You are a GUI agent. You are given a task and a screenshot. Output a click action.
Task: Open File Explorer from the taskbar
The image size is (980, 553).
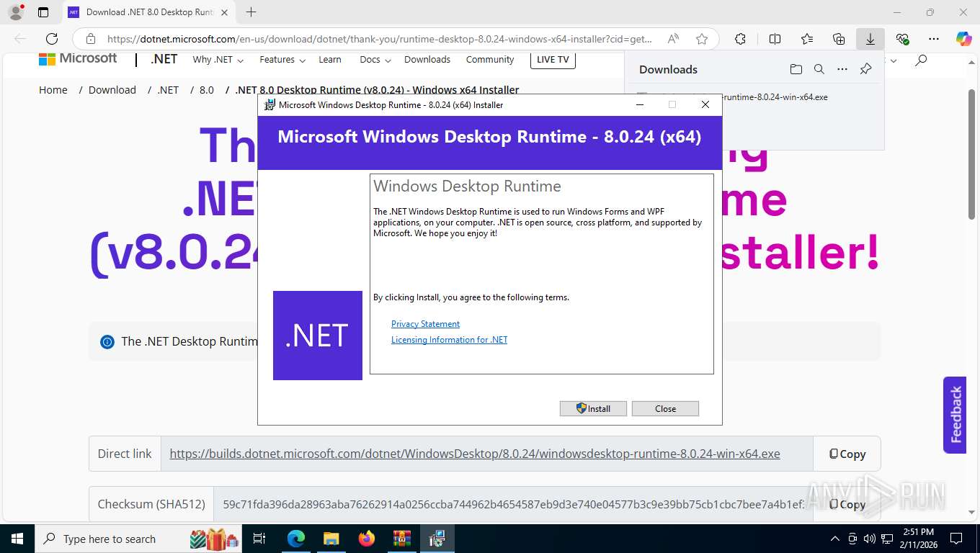coord(331,539)
